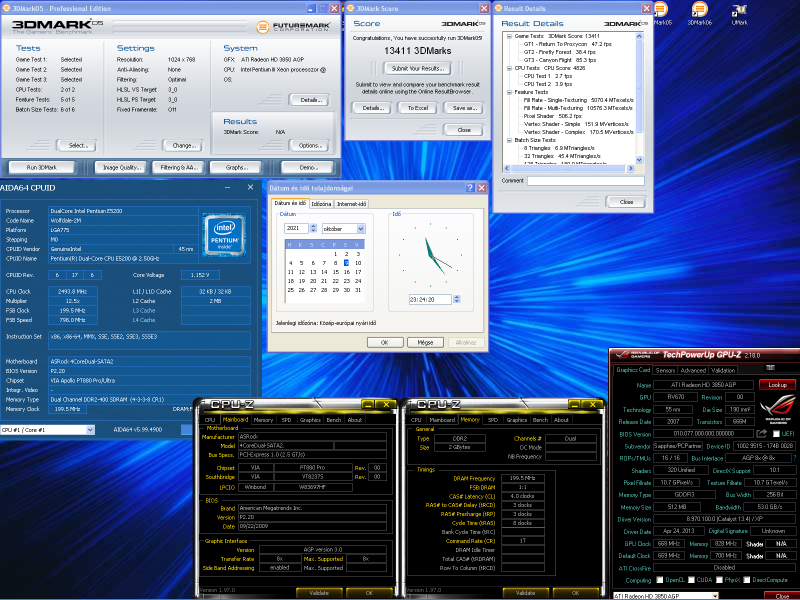Image resolution: width=800 pixels, height=600 pixels.
Task: Select 'GT2 - Firefly Forest' result row
Action: (x=559, y=52)
